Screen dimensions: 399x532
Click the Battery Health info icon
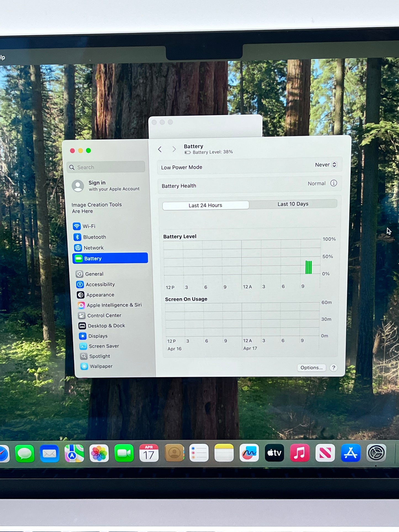(x=334, y=183)
